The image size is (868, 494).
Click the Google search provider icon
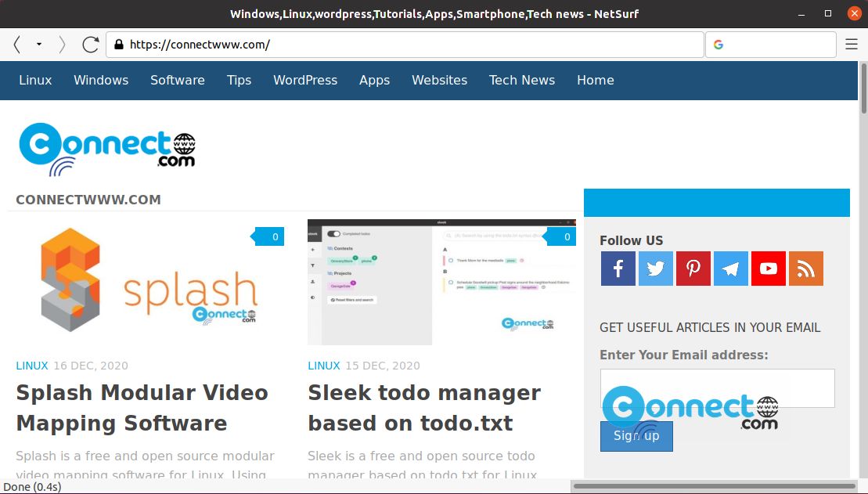(718, 45)
